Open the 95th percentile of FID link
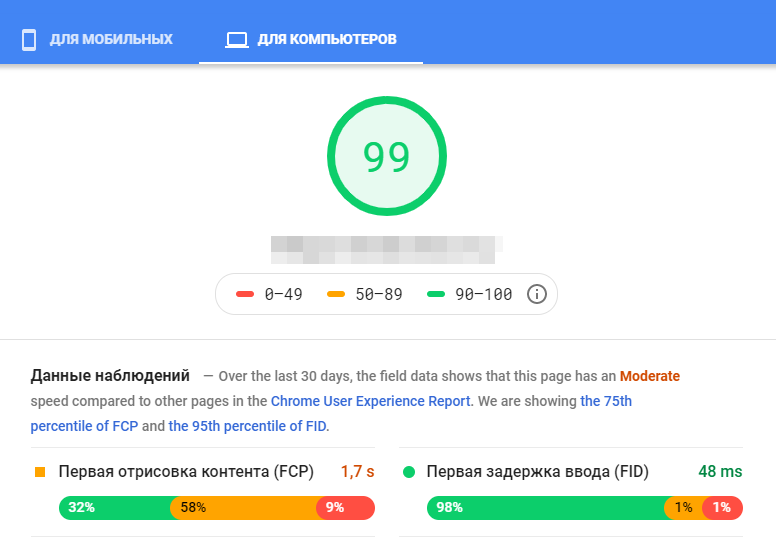 (247, 426)
